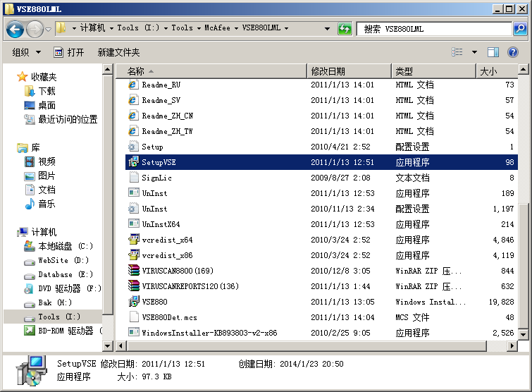This screenshot has width=532, height=392.
Task: Expand the arrow after 计算机 in address bar
Action: click(x=111, y=28)
